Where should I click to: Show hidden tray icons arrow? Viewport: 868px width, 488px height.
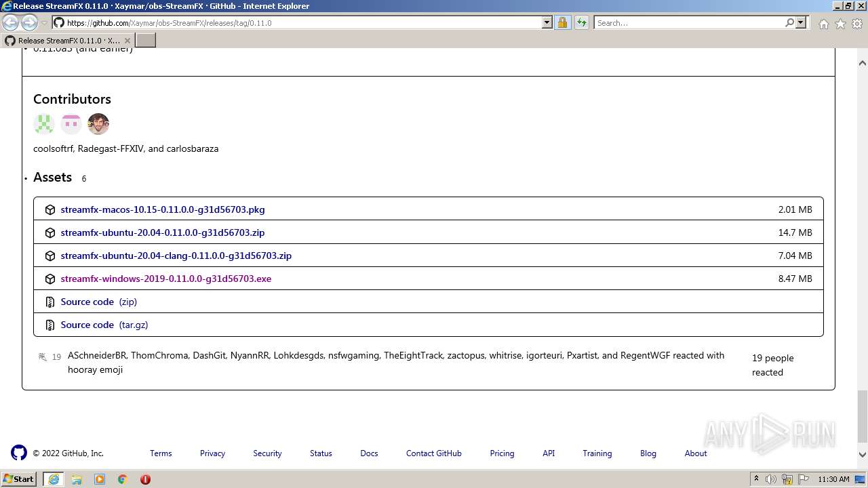tap(756, 479)
